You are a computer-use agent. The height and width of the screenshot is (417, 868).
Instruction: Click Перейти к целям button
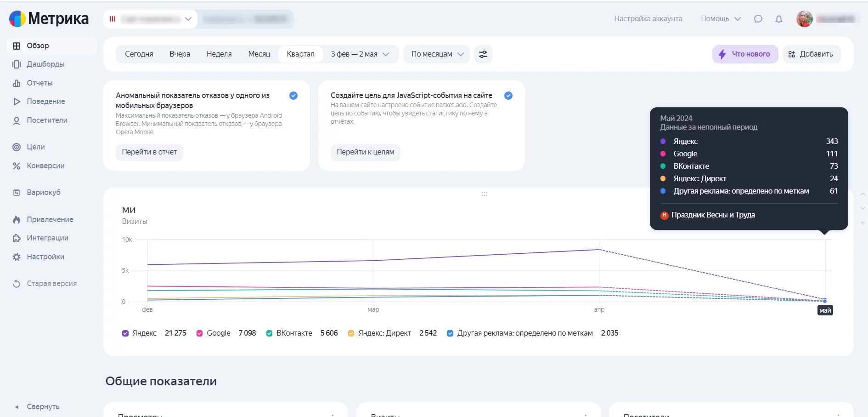(366, 152)
